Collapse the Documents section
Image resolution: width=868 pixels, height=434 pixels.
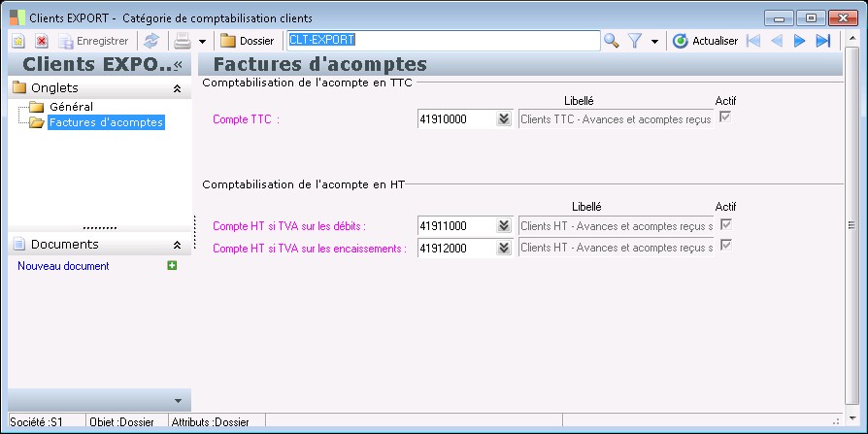point(177,245)
